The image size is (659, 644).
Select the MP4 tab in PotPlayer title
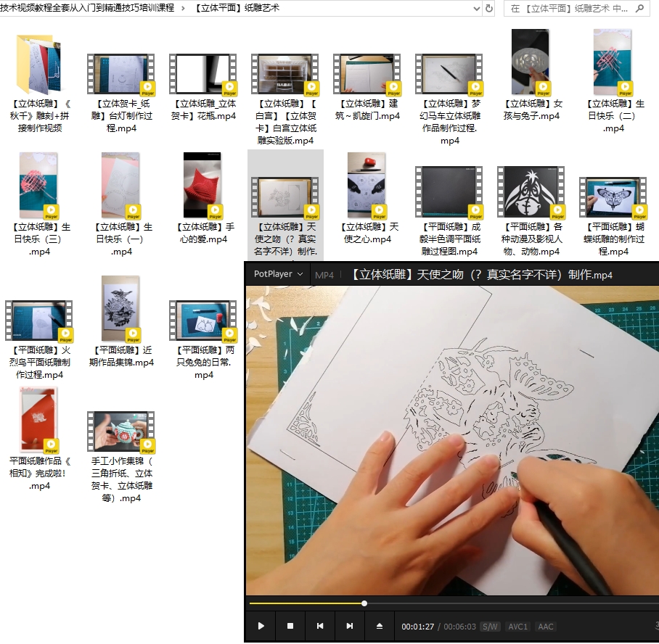(324, 275)
